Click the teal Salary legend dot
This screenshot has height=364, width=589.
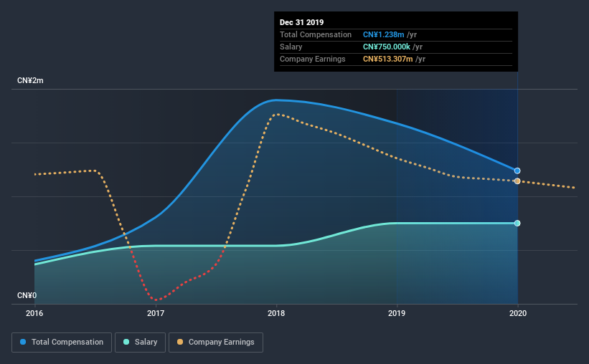126,342
